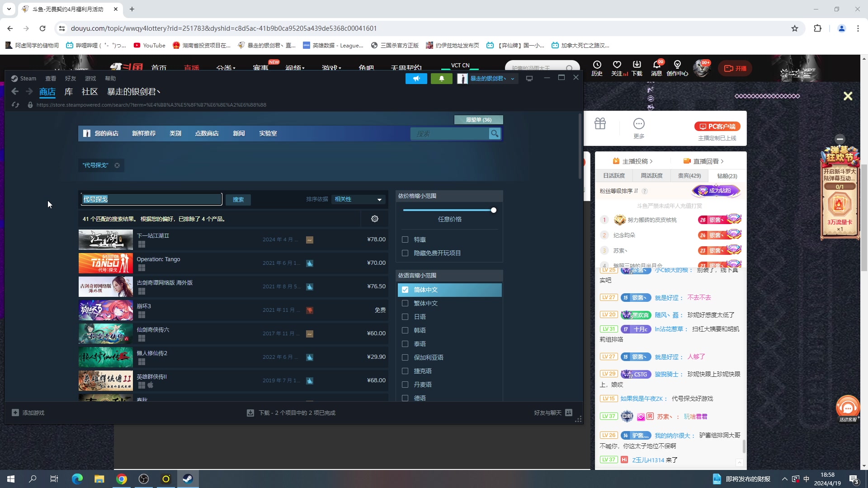Click the 搜索 search button

tap(238, 199)
